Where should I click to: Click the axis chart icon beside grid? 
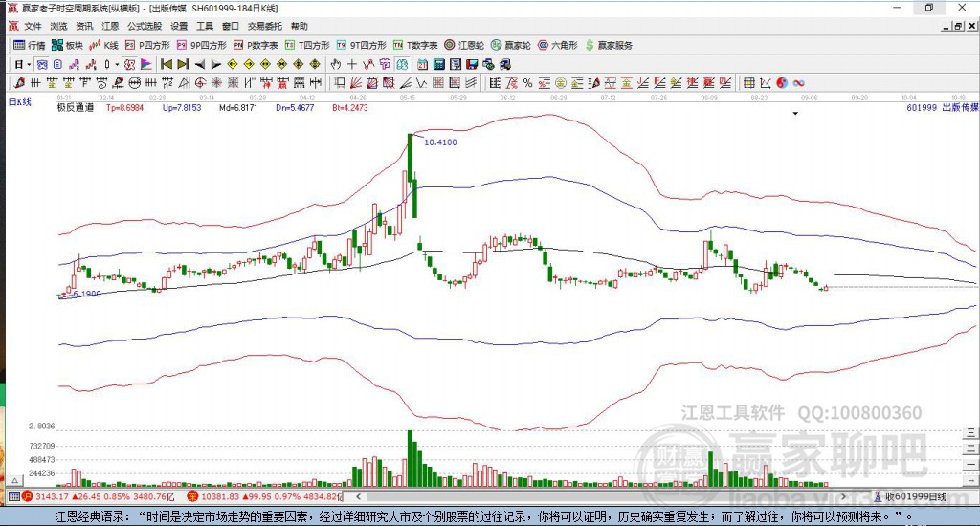[x=765, y=82]
